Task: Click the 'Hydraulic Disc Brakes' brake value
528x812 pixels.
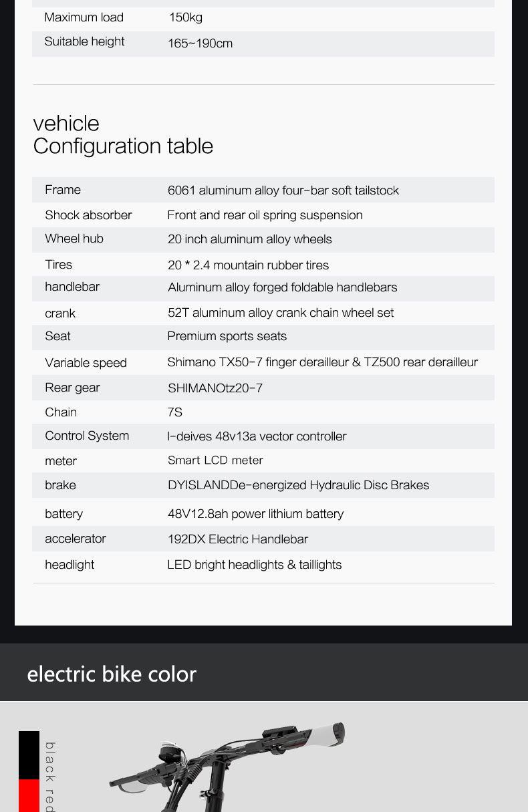Action: pyautogui.click(x=298, y=485)
